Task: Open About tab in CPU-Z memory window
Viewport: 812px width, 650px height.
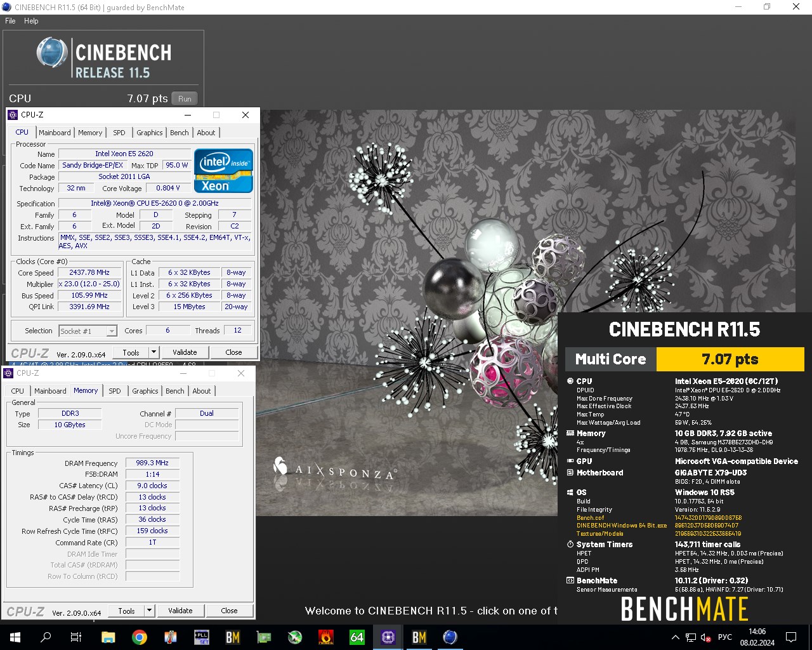Action: [202, 391]
